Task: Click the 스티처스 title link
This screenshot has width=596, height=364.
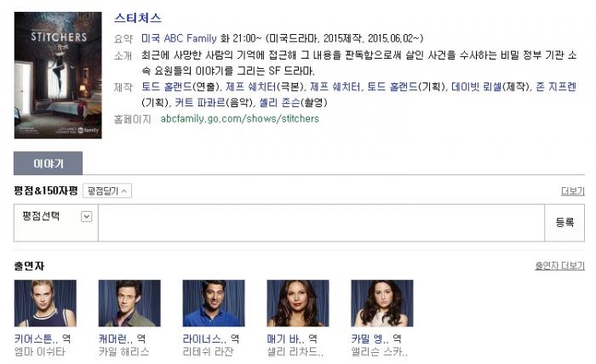Action: 138,18
